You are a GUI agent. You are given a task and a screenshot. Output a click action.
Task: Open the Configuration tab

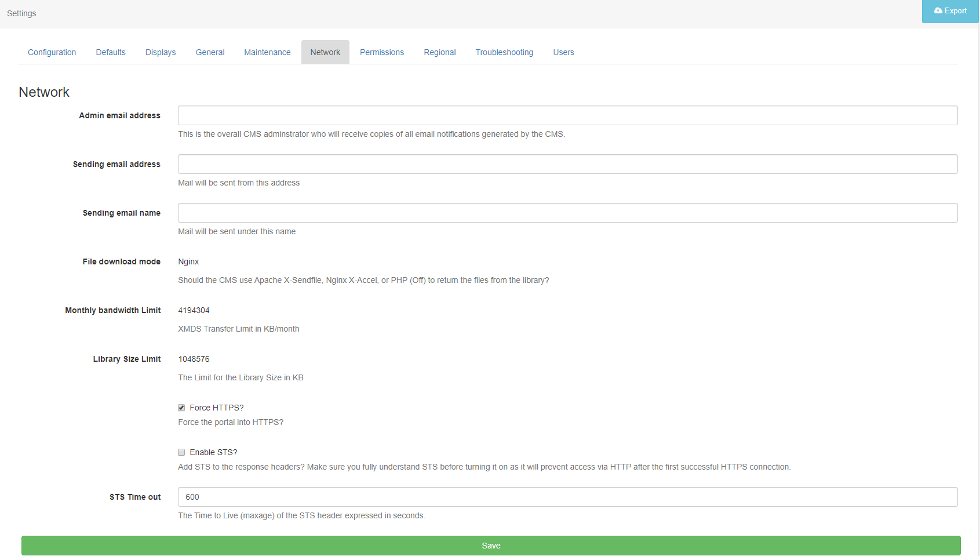tap(52, 52)
